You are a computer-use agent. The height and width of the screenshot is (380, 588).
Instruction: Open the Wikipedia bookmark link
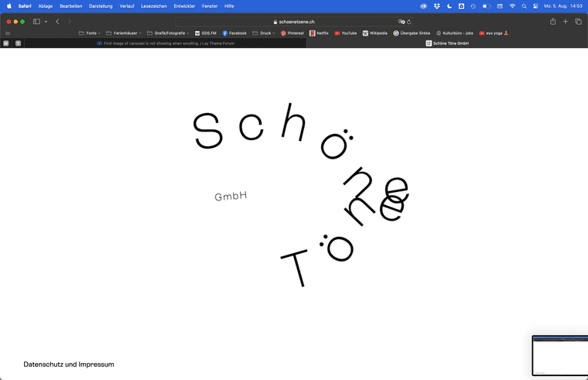pos(375,33)
